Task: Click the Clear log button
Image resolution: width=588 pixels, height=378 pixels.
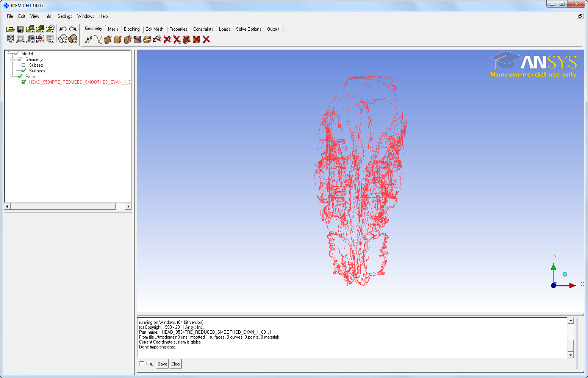Action: [176, 364]
